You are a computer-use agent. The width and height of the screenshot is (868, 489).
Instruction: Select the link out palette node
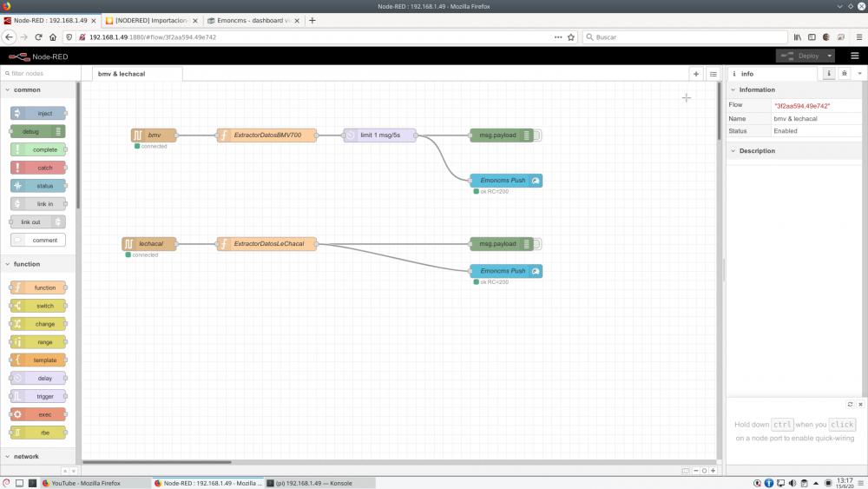coord(38,222)
